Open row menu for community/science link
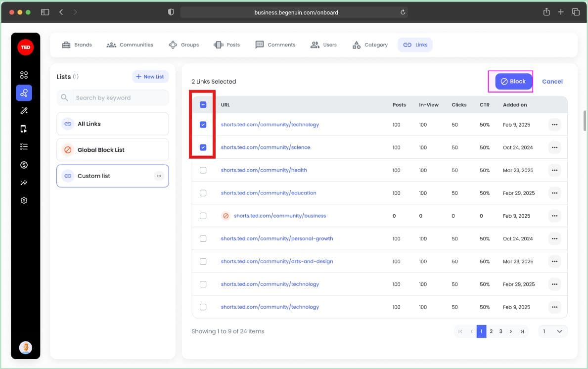Image resolution: width=588 pixels, height=369 pixels. point(555,147)
